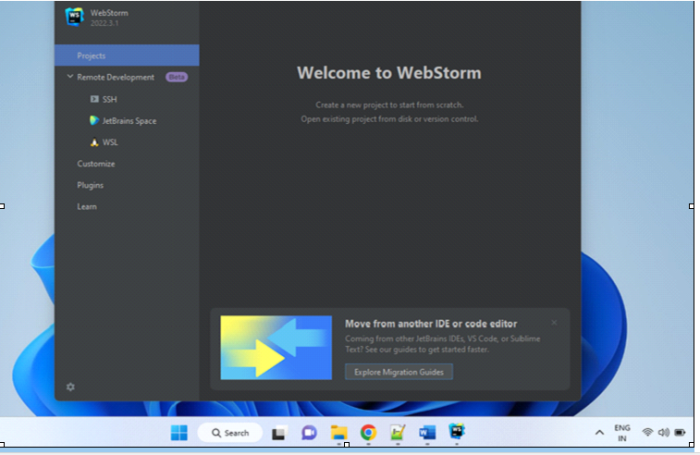Open File Explorer from the taskbar
This screenshot has width=700, height=455.
339,433
